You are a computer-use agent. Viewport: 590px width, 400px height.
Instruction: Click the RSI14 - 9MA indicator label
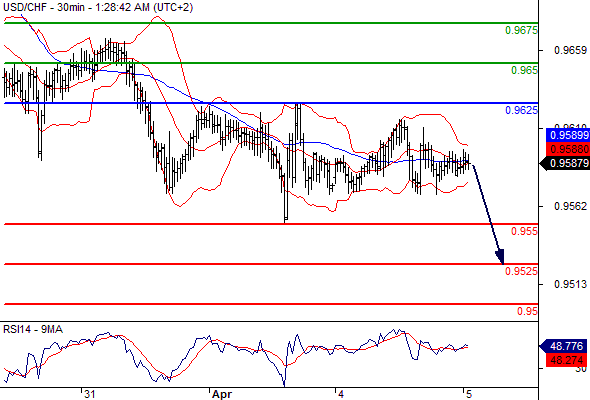(x=33, y=330)
